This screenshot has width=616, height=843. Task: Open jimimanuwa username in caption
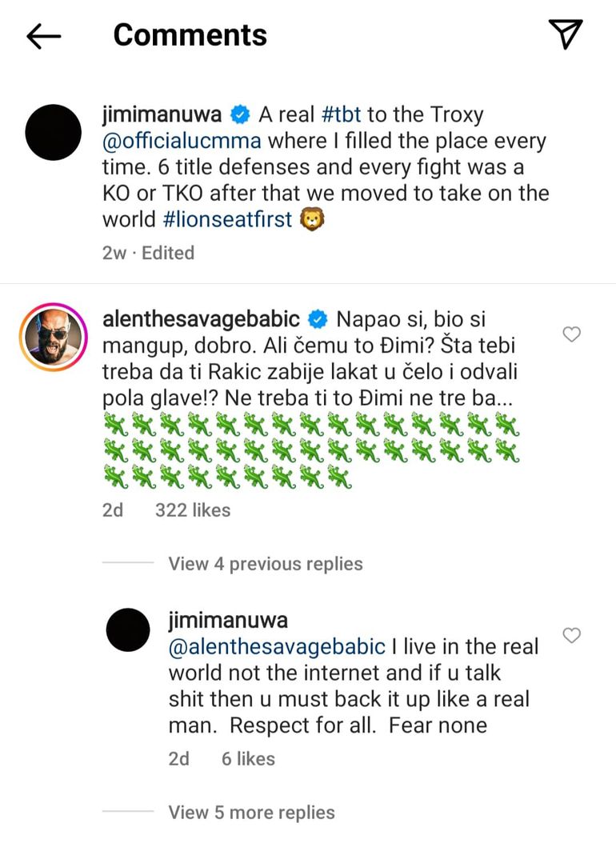point(163,115)
